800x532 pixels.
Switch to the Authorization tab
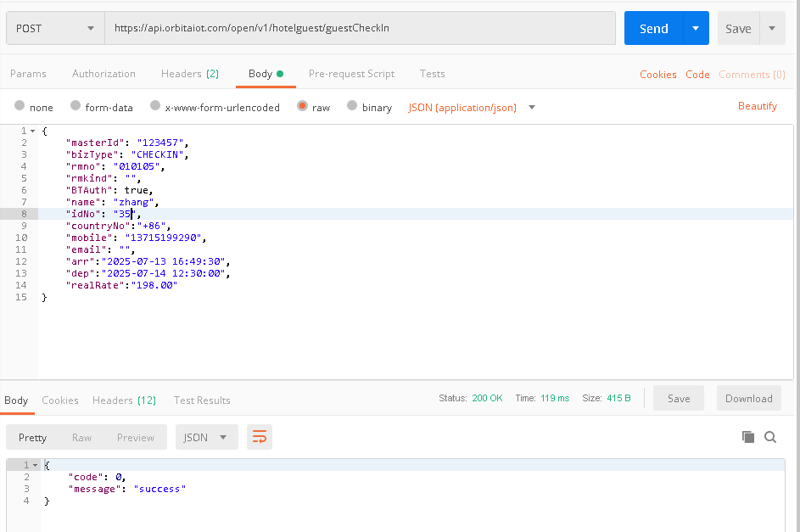point(103,74)
